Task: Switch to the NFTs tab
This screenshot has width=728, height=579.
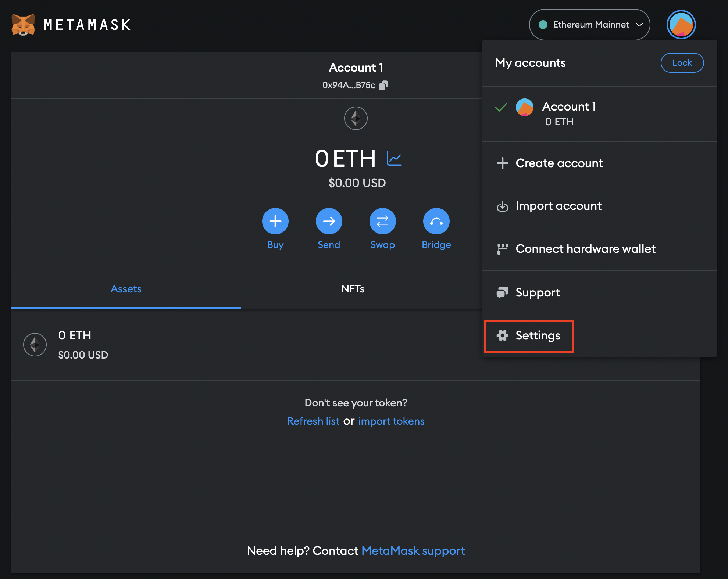Action: pyautogui.click(x=353, y=289)
